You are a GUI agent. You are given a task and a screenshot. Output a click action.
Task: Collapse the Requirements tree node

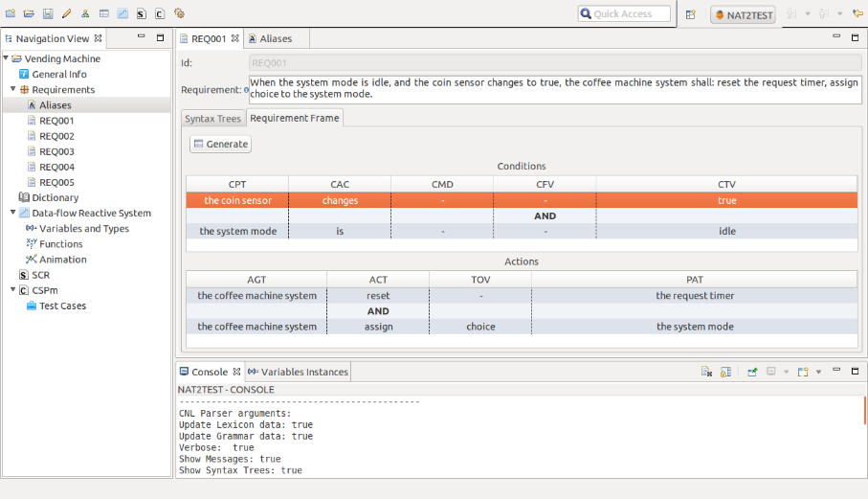point(13,89)
